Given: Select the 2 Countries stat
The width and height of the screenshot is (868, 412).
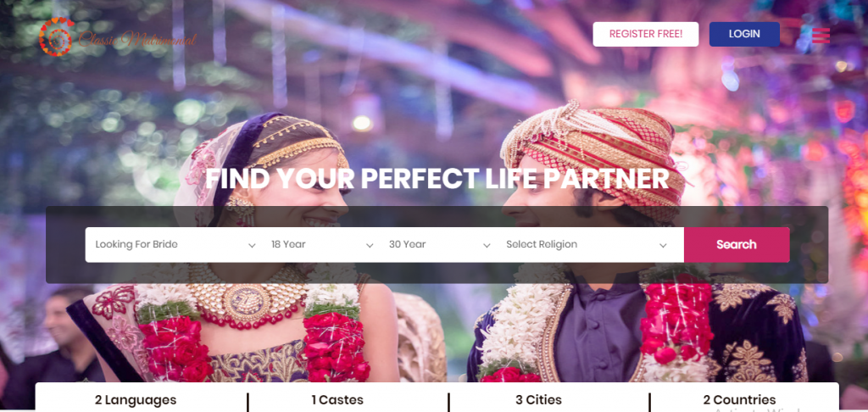Looking at the screenshot, I should (739, 400).
